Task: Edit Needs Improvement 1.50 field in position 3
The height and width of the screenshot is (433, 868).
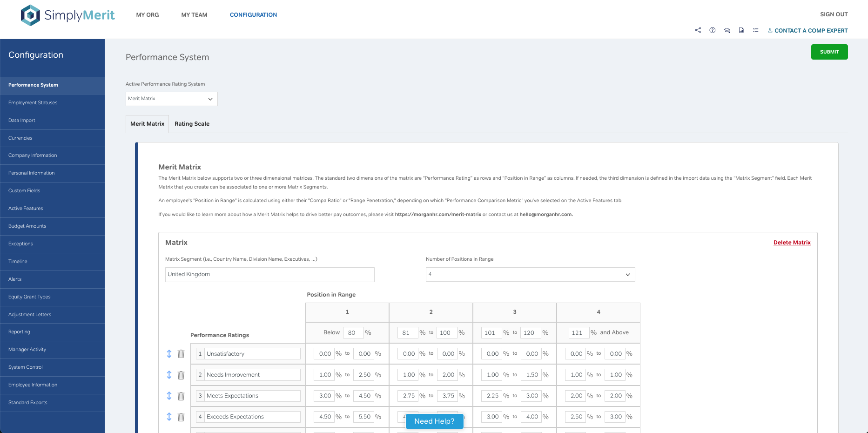Action: (531, 375)
